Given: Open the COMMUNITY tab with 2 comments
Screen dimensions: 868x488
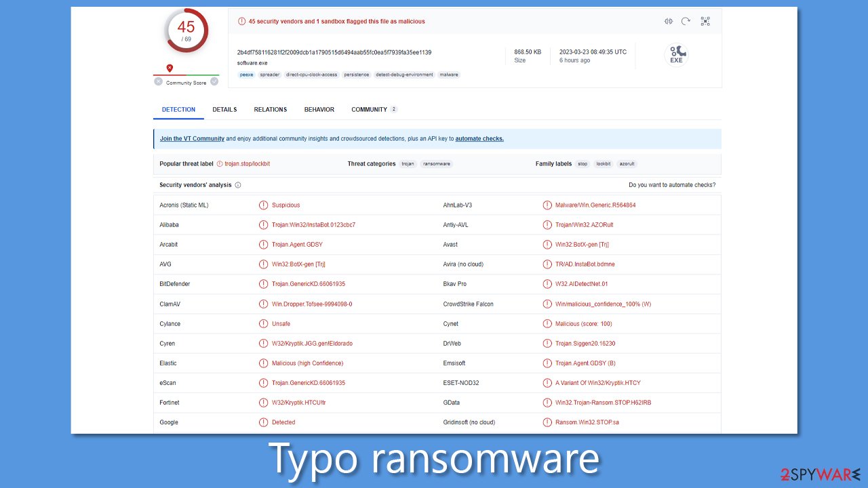Looking at the screenshot, I should 370,109.
